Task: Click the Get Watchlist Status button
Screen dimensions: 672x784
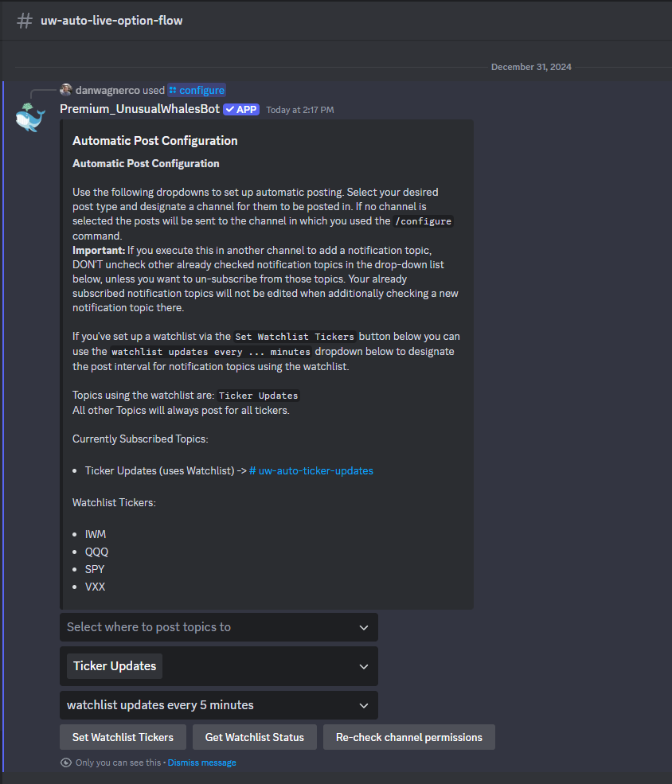Action: pos(255,737)
